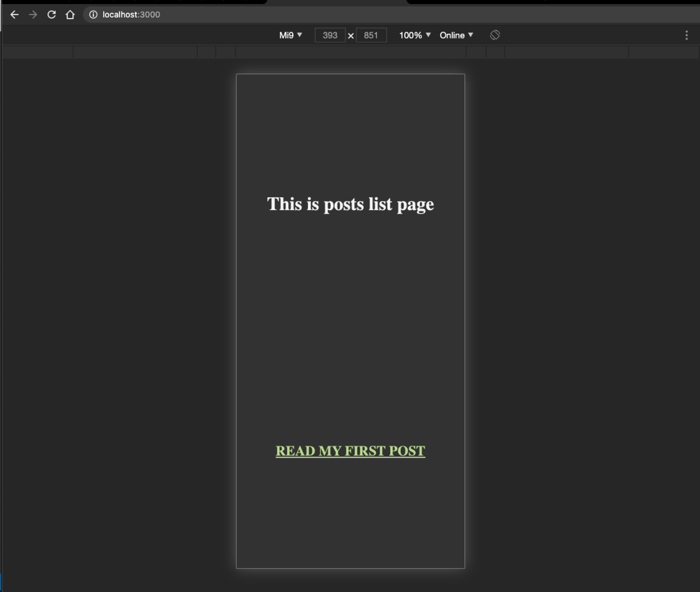700x592 pixels.
Task: Navigate forward using the forward arrow
Action: click(x=33, y=15)
